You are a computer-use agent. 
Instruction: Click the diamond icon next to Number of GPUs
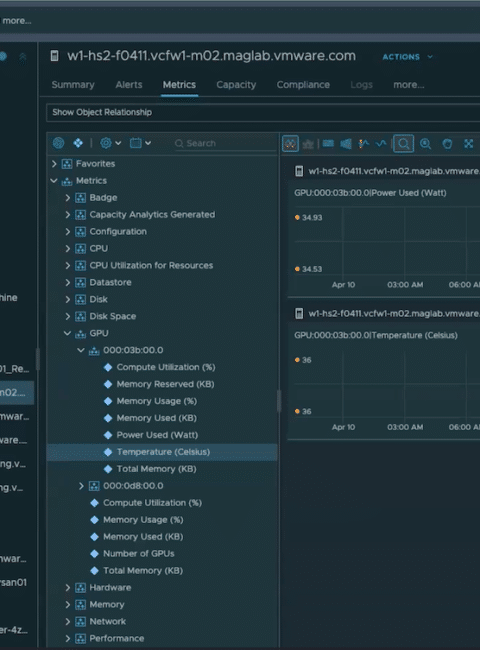(95, 553)
